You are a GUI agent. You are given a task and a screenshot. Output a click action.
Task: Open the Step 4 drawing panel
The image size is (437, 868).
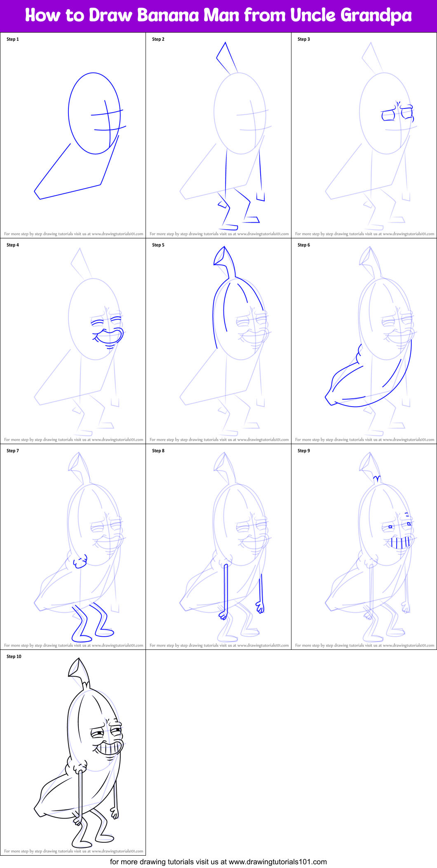[x=73, y=341]
